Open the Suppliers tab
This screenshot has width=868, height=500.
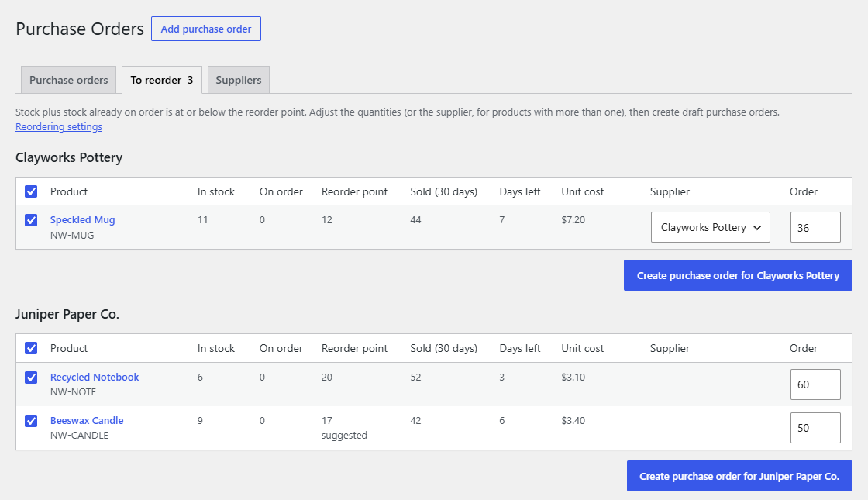pyautogui.click(x=239, y=80)
